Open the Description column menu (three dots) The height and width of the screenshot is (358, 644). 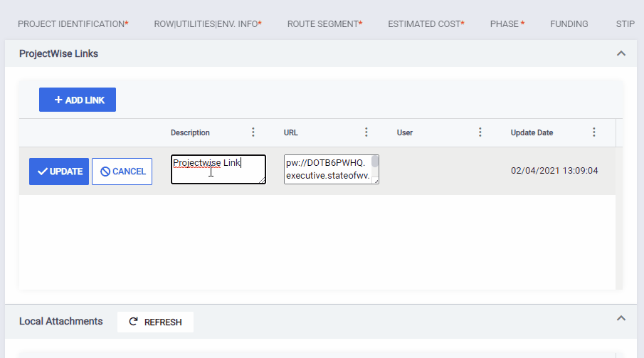tap(253, 132)
